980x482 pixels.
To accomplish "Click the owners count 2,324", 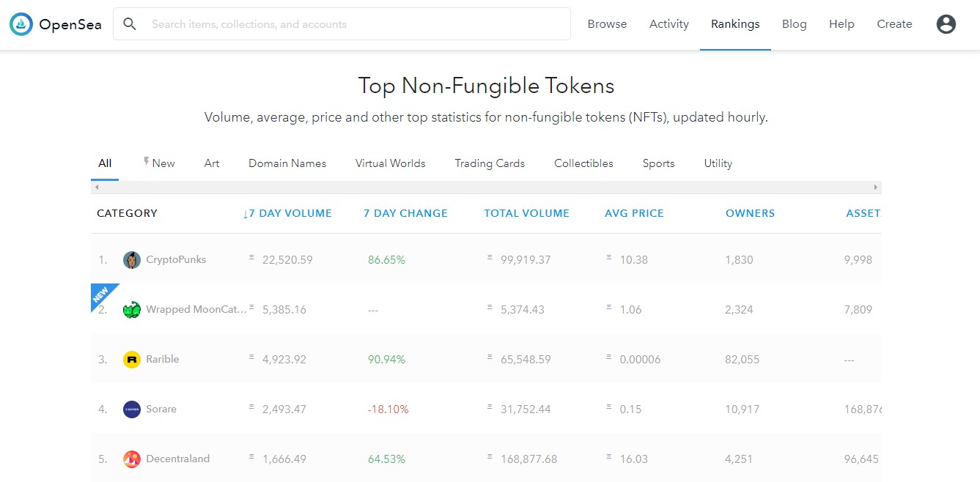I will (740, 310).
